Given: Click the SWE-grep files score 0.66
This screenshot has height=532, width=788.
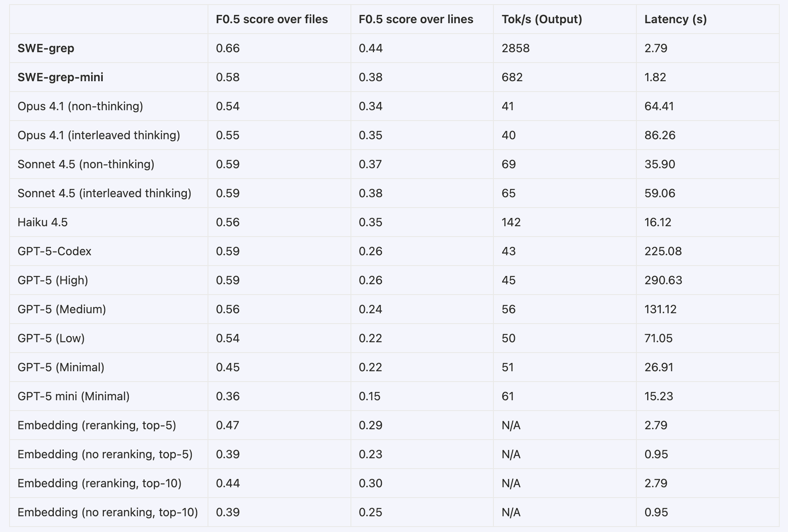Looking at the screenshot, I should pos(228,48).
